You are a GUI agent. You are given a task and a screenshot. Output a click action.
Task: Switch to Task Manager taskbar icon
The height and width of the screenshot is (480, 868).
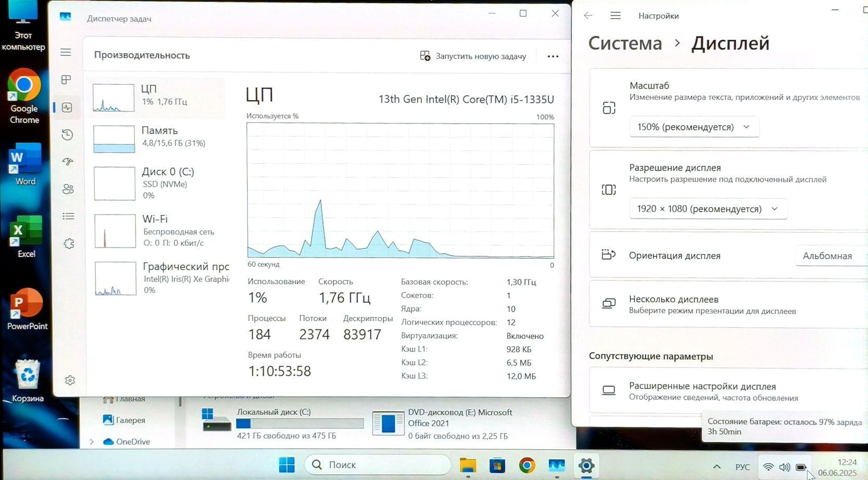coord(557,465)
